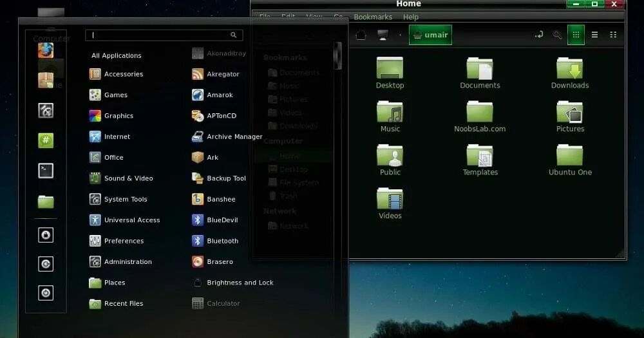This screenshot has width=644, height=338.
Task: Launch Akregator feed reader
Action: coord(216,74)
